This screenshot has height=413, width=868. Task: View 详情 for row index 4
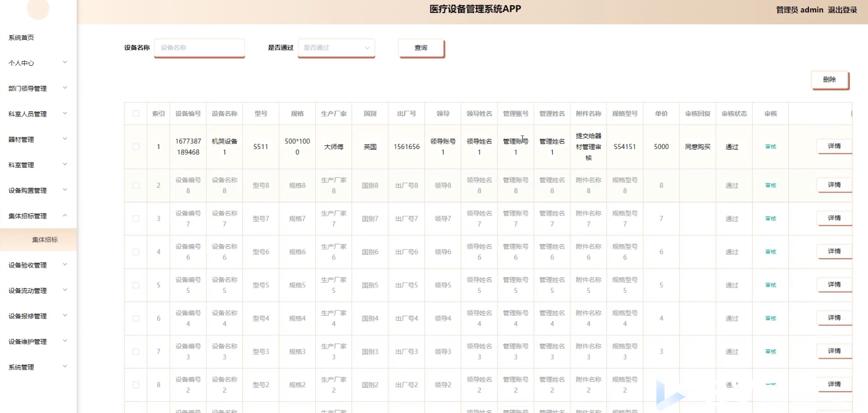834,252
